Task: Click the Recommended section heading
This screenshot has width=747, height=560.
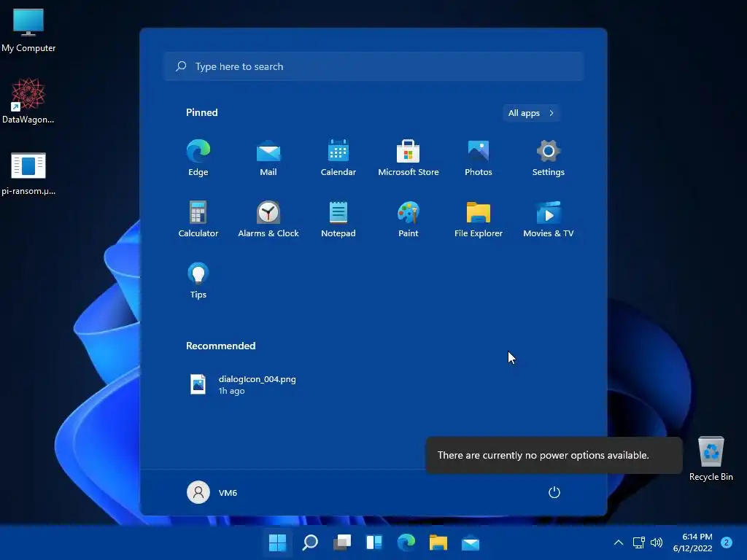Action: [220, 346]
